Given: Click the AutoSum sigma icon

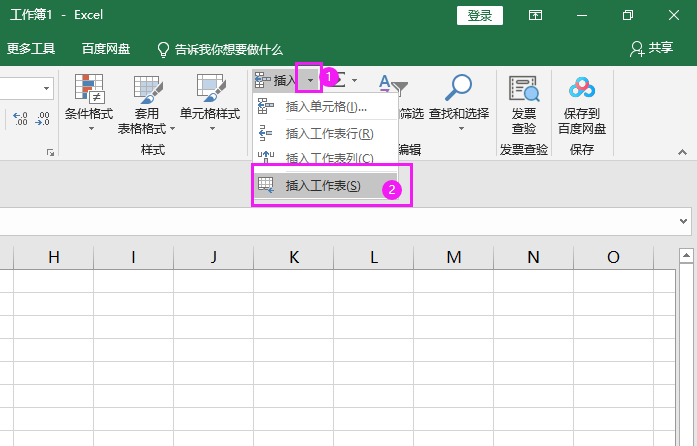Looking at the screenshot, I should click(340, 80).
